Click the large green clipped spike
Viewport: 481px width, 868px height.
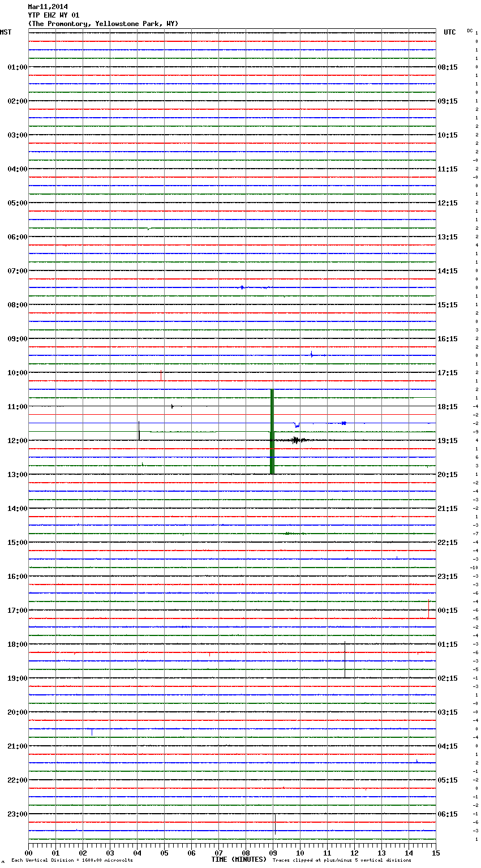272,431
